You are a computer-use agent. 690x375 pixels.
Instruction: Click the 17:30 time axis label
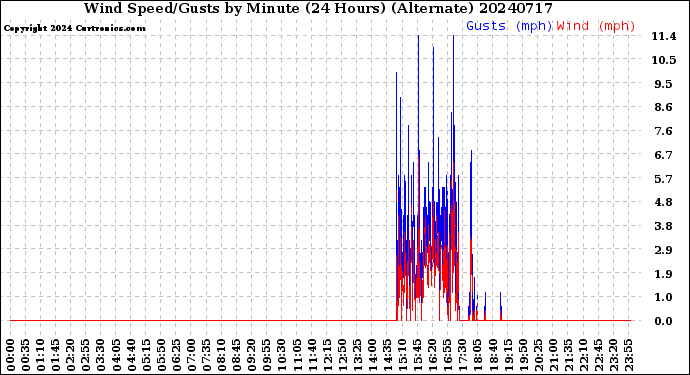(x=463, y=355)
